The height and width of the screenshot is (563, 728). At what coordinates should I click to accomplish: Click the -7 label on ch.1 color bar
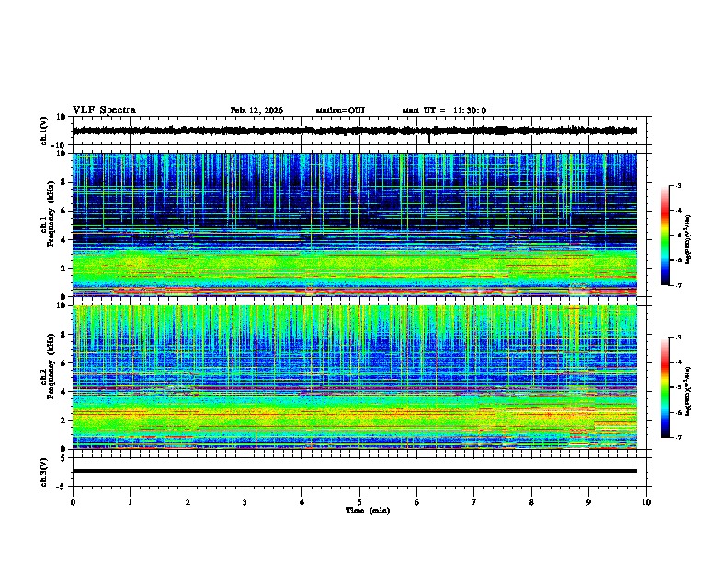pos(678,285)
